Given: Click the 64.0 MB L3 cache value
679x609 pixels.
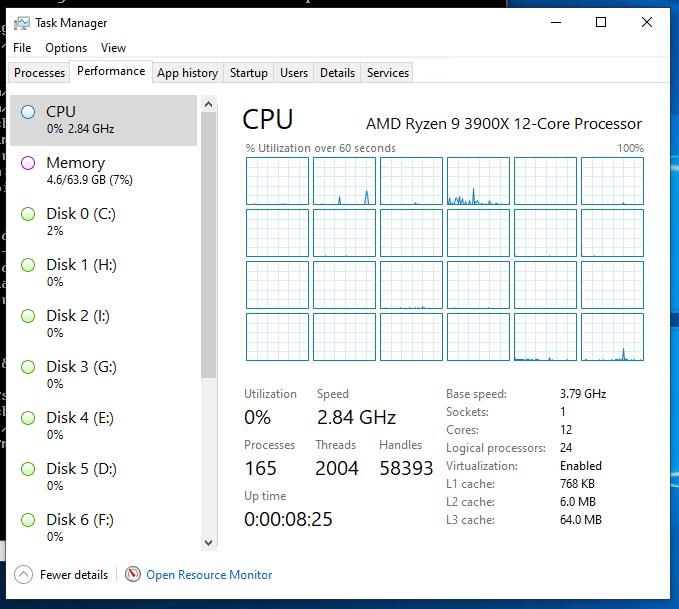Looking at the screenshot, I should click(581, 520).
